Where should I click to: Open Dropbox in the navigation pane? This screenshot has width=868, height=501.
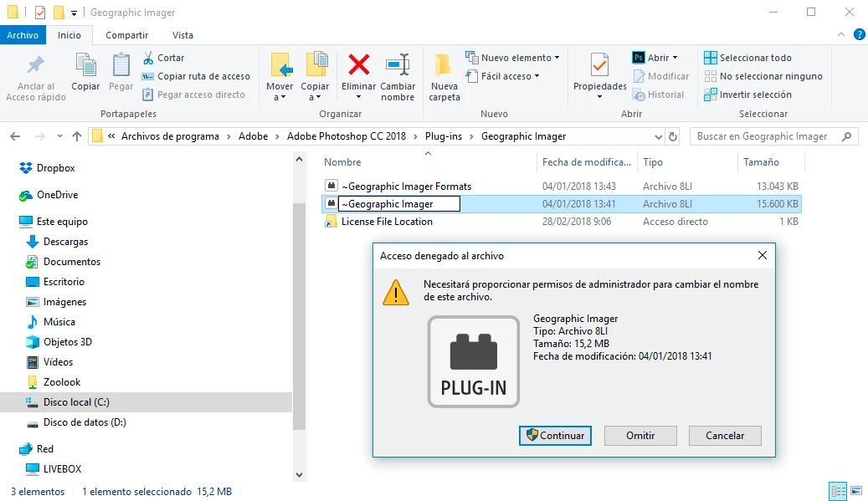[x=55, y=168]
